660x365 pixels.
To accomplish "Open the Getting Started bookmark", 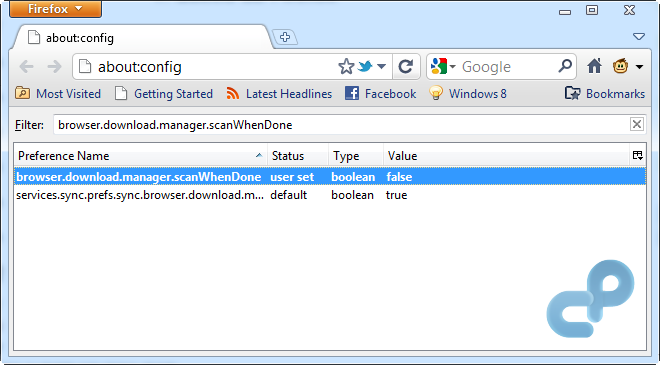I will (x=164, y=93).
